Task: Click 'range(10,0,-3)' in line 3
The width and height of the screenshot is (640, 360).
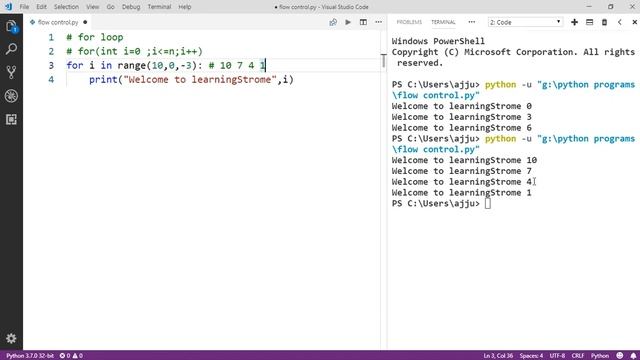Action: pyautogui.click(x=157, y=65)
